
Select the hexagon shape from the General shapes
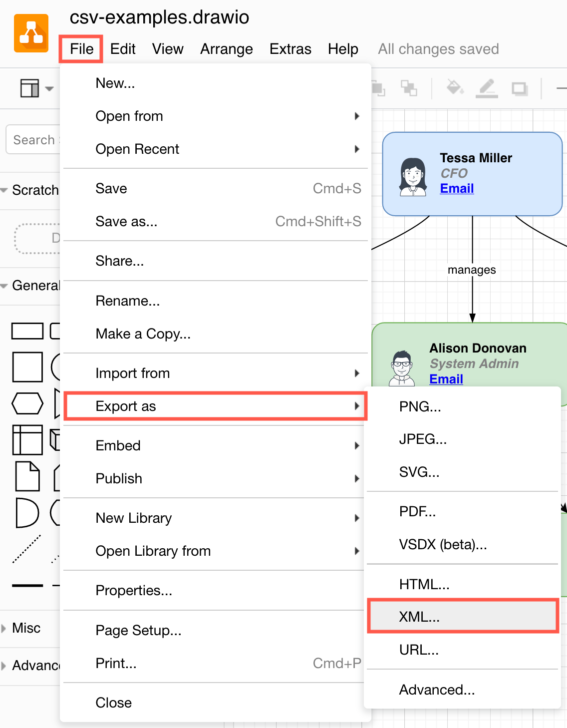point(27,403)
